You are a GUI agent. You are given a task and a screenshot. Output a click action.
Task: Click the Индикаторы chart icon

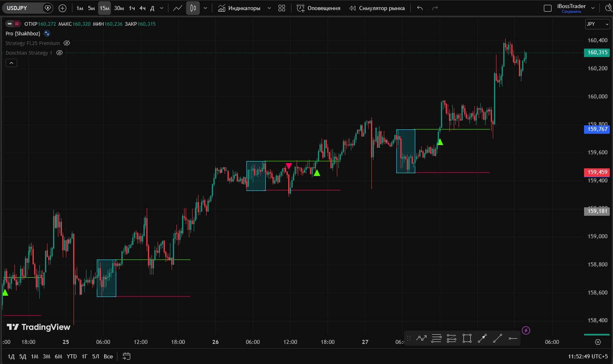click(x=221, y=8)
